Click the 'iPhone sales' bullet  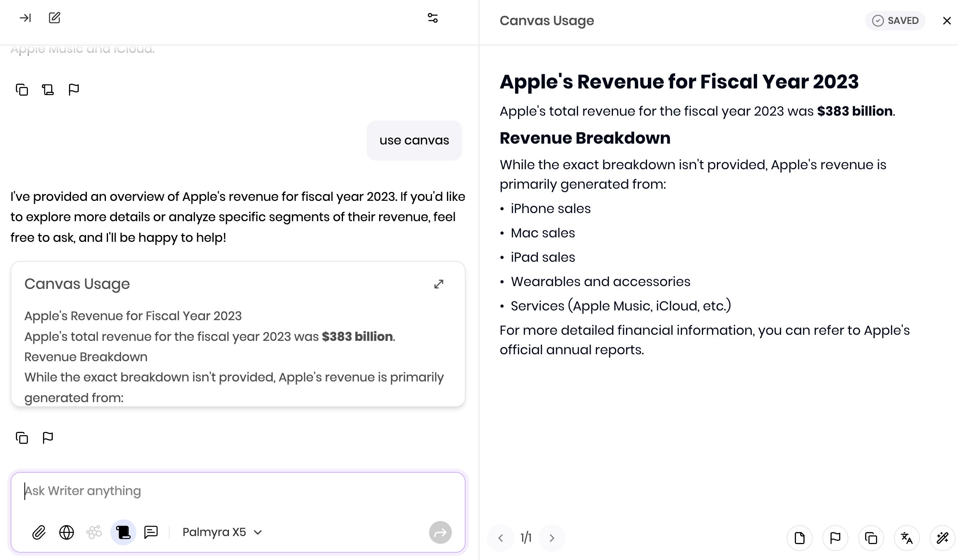click(x=550, y=209)
